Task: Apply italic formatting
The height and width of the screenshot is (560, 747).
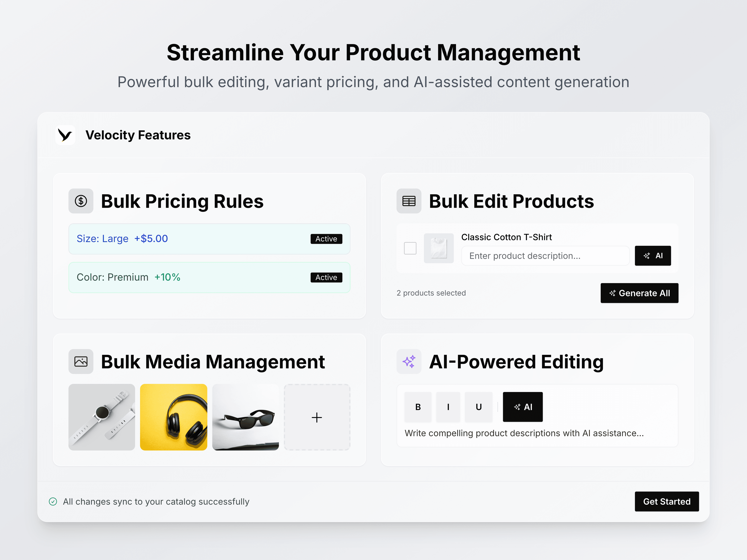Action: pos(448,407)
